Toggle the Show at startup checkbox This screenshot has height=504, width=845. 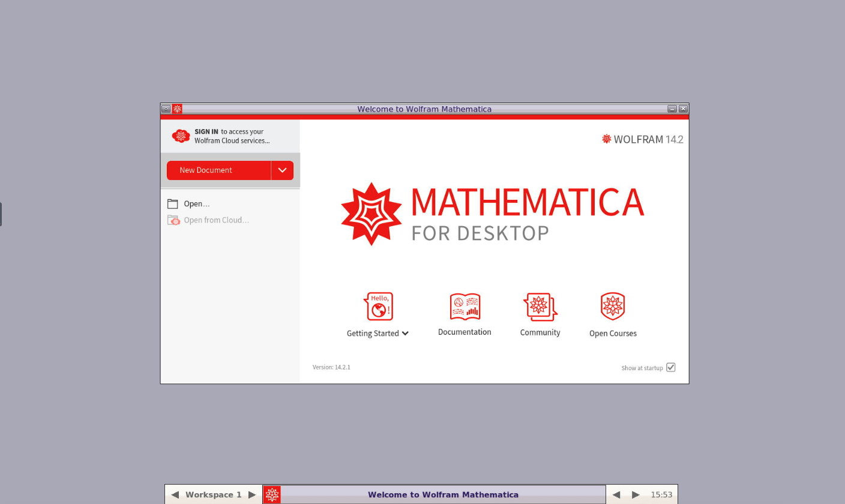(671, 367)
